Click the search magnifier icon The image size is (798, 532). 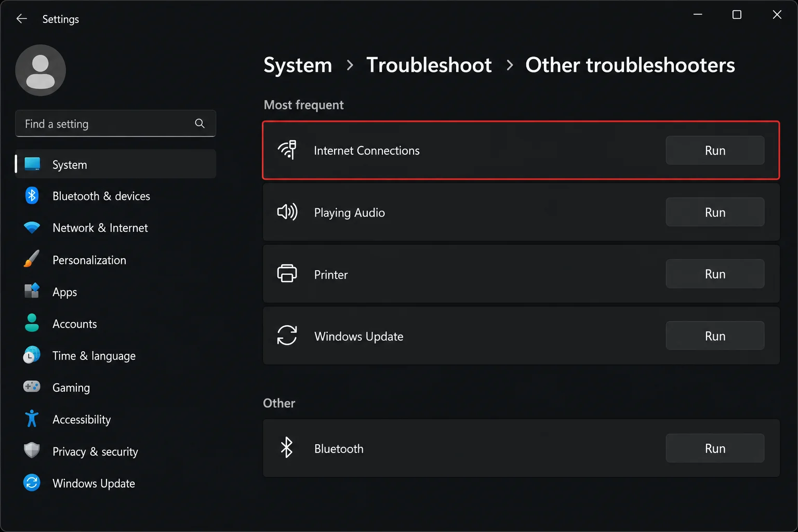[199, 123]
